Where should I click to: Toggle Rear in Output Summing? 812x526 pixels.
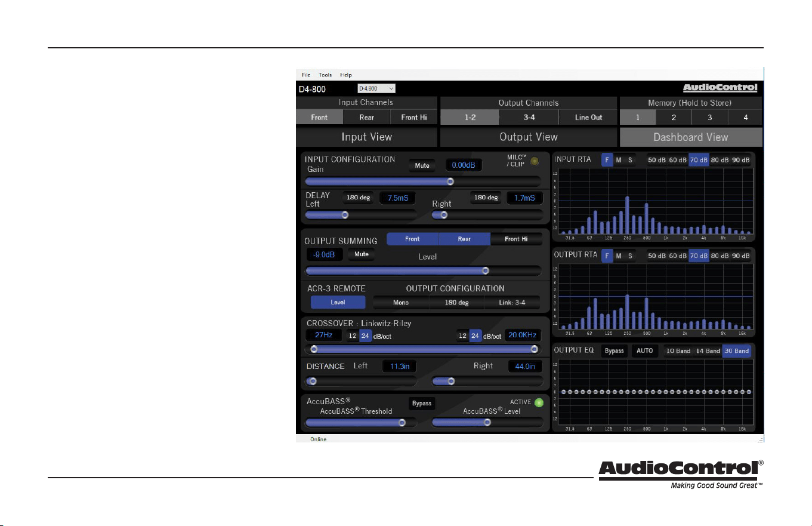click(464, 239)
